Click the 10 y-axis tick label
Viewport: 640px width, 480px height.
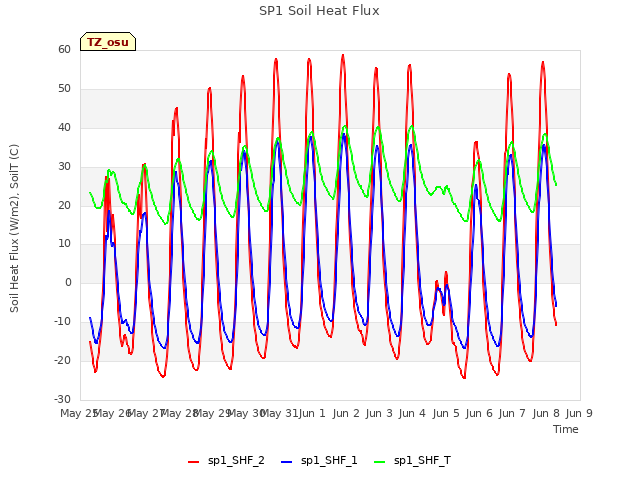point(64,244)
